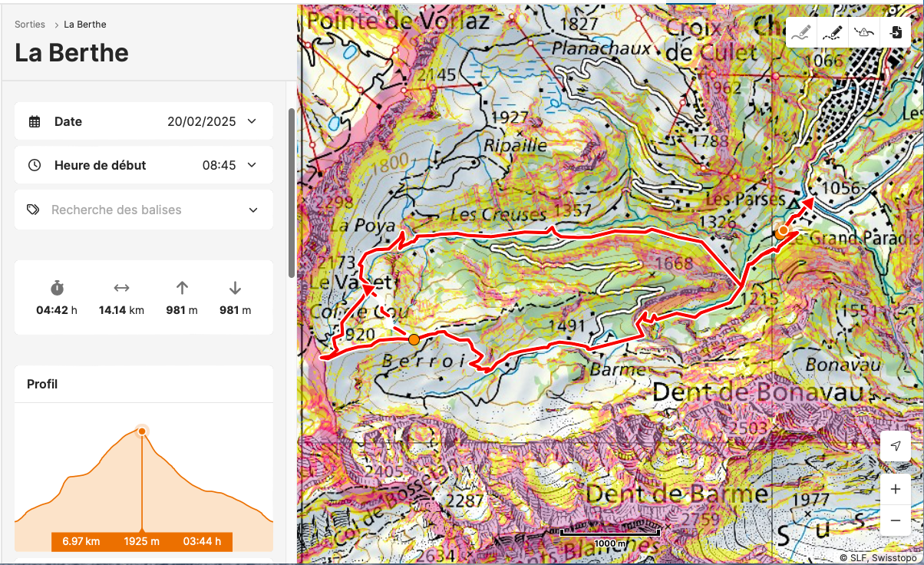Open the Heure de début 08:45 dropdown
Screen dimensions: 924x565
[x=252, y=165]
